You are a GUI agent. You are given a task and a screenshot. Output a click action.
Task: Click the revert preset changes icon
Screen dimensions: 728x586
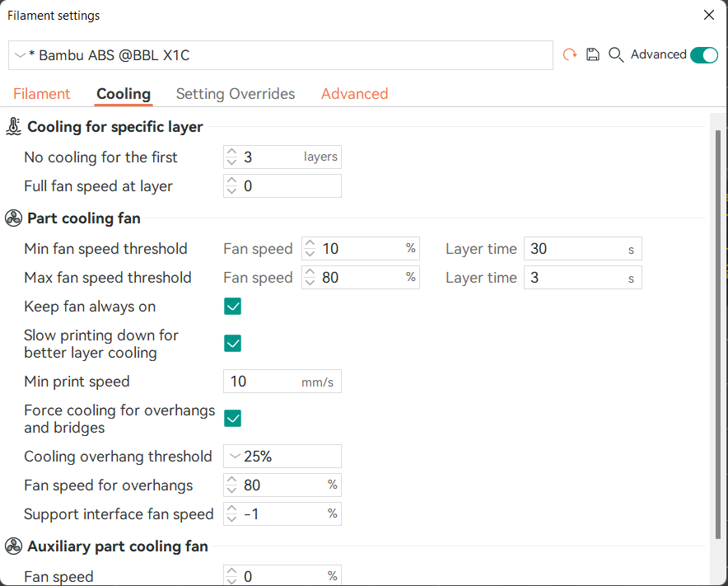click(x=569, y=54)
